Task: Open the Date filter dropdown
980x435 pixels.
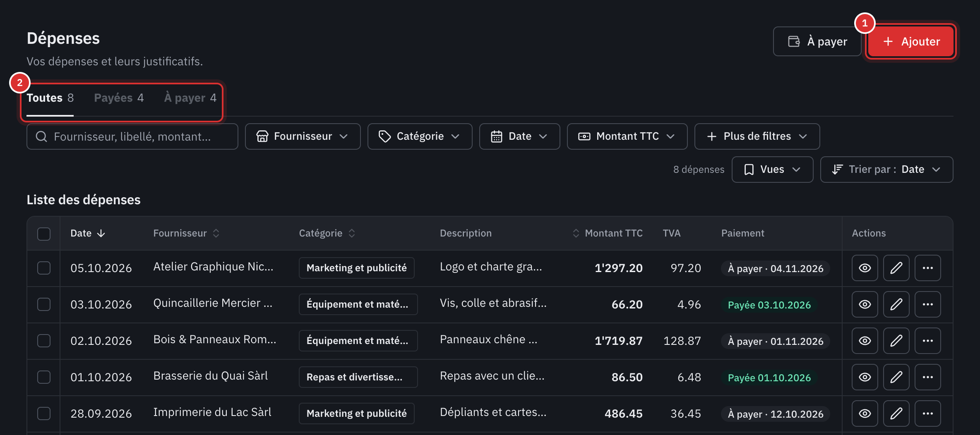Action: 519,136
